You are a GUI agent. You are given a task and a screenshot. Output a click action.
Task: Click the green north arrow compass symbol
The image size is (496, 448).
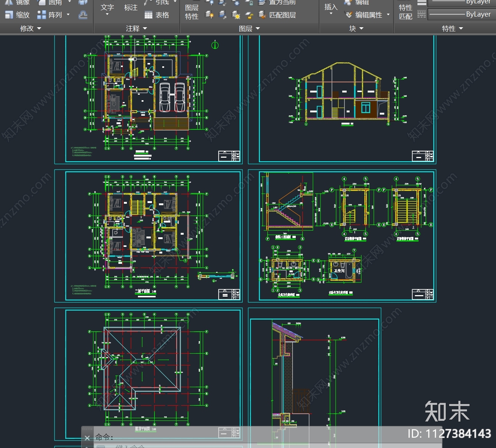[215, 45]
